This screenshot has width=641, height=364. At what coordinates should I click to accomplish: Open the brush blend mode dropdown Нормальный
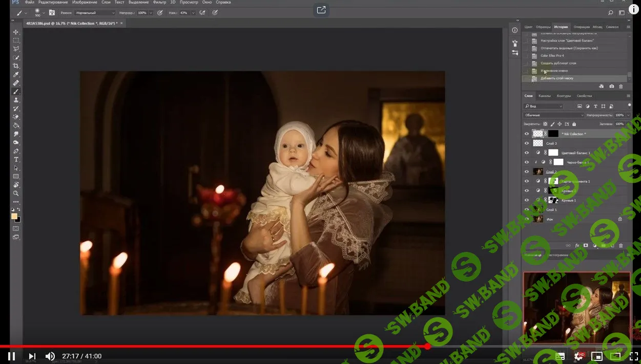click(x=95, y=12)
